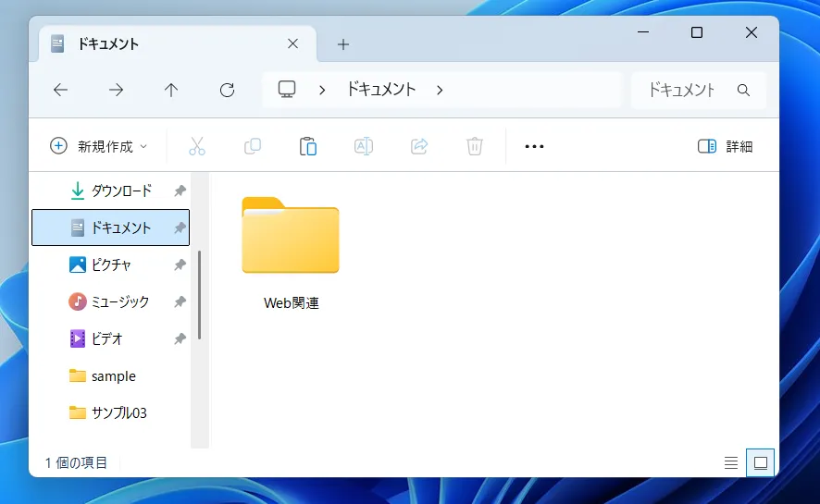This screenshot has height=504, width=820.
Task: Close the ドキュメント tab
Action: 292,43
